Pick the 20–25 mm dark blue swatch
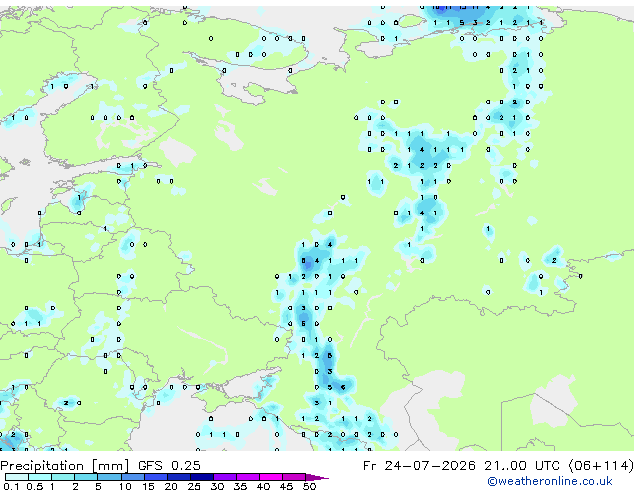 178,477
